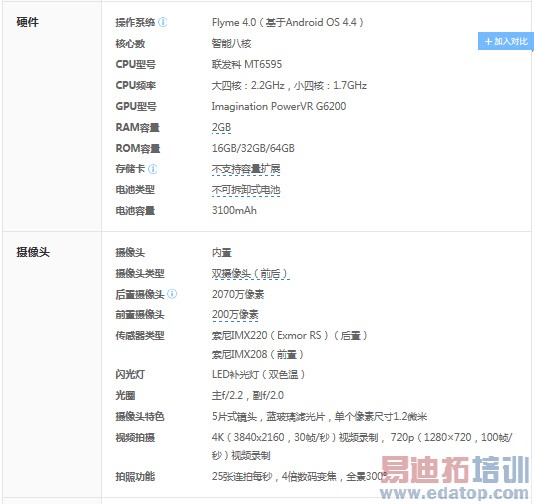Click the 视频拍摄 label
This screenshot has height=504, width=534.
[135, 437]
